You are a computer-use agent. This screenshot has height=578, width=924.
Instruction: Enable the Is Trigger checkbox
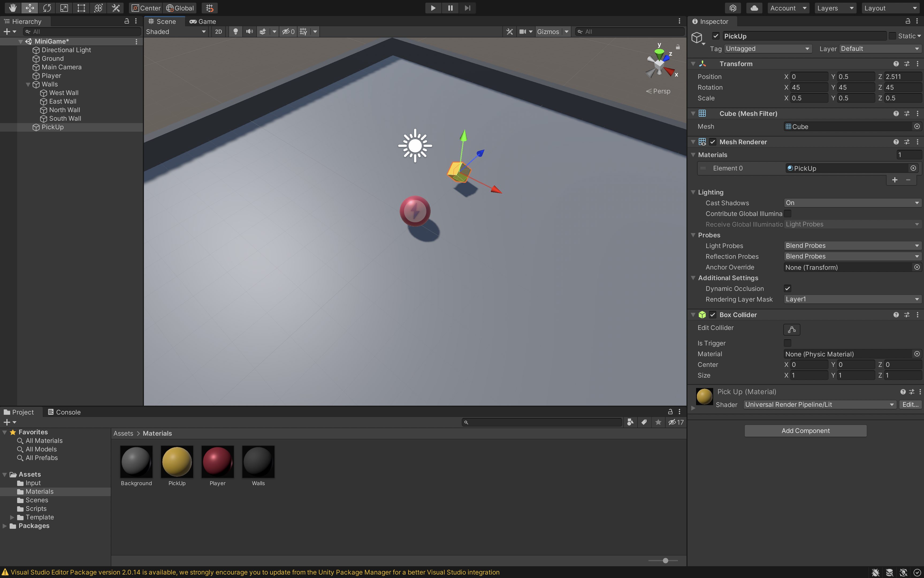tap(787, 343)
